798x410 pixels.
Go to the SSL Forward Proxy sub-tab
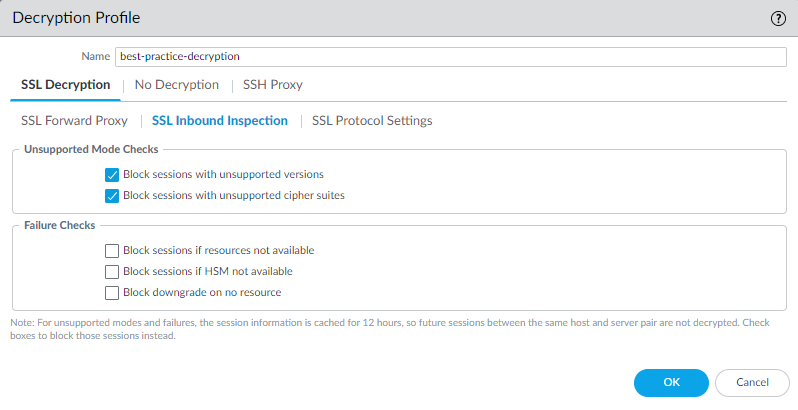tap(75, 121)
